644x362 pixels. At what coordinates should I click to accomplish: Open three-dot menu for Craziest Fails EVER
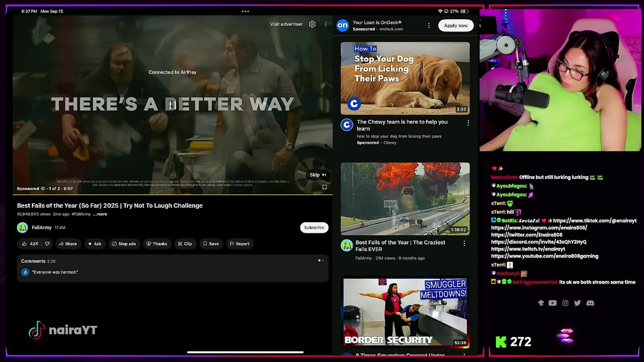[464, 243]
